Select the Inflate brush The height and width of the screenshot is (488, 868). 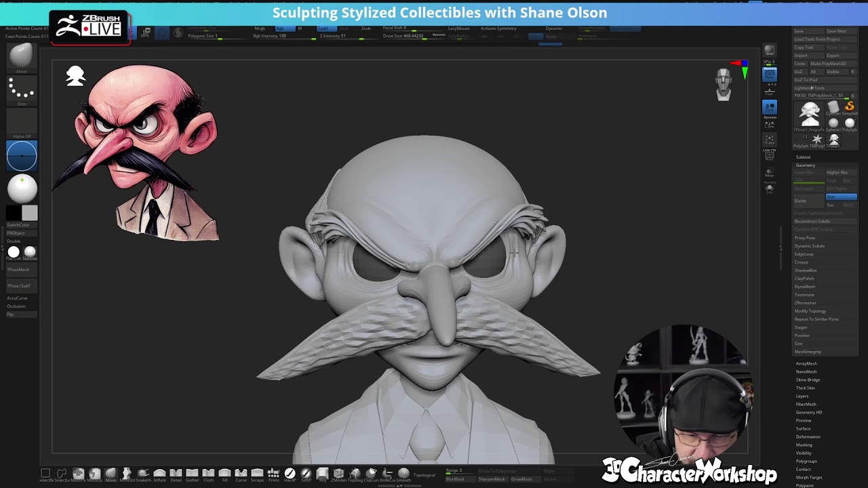click(x=159, y=474)
